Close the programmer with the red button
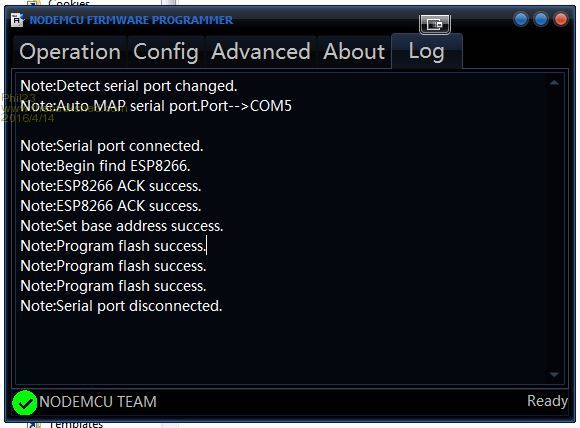Screen dimensions: 580x428 coord(561,19)
